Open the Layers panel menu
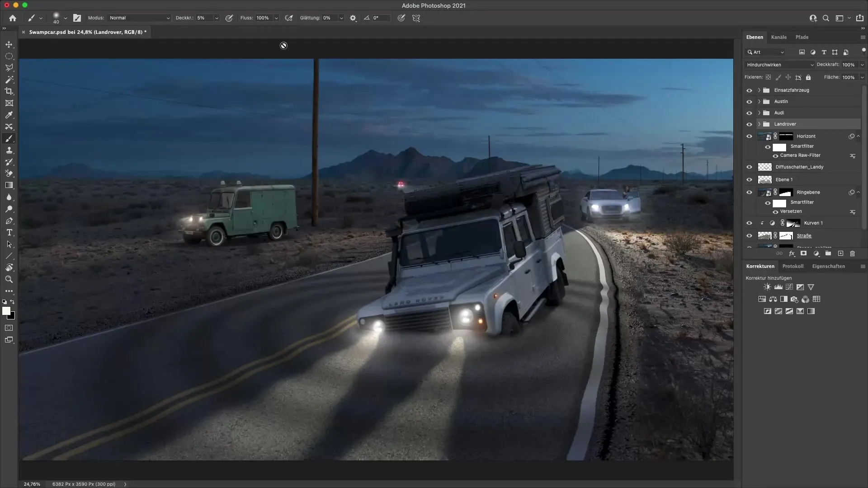The image size is (868, 488). click(863, 37)
